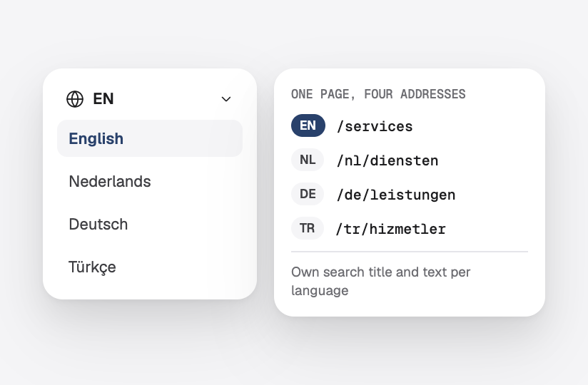This screenshot has width=588, height=385.
Task: Click the globe language icon
Action: [x=75, y=99]
